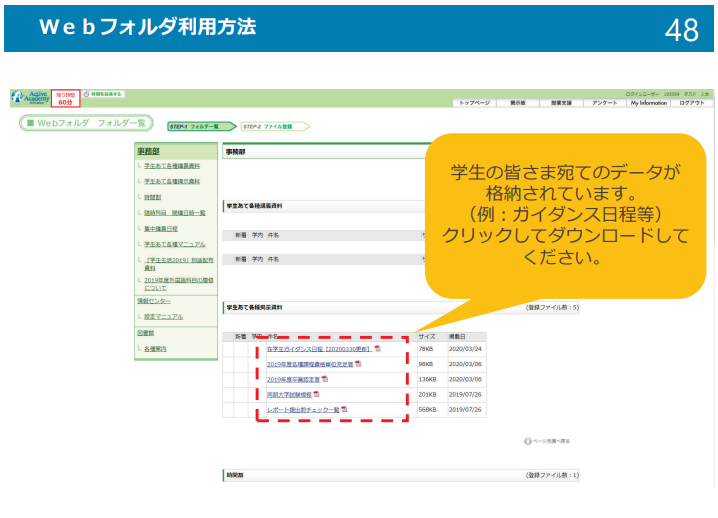The image size is (718, 518).
Task: Click the 学生あて各種掲示資料 section header
Action: point(401,307)
